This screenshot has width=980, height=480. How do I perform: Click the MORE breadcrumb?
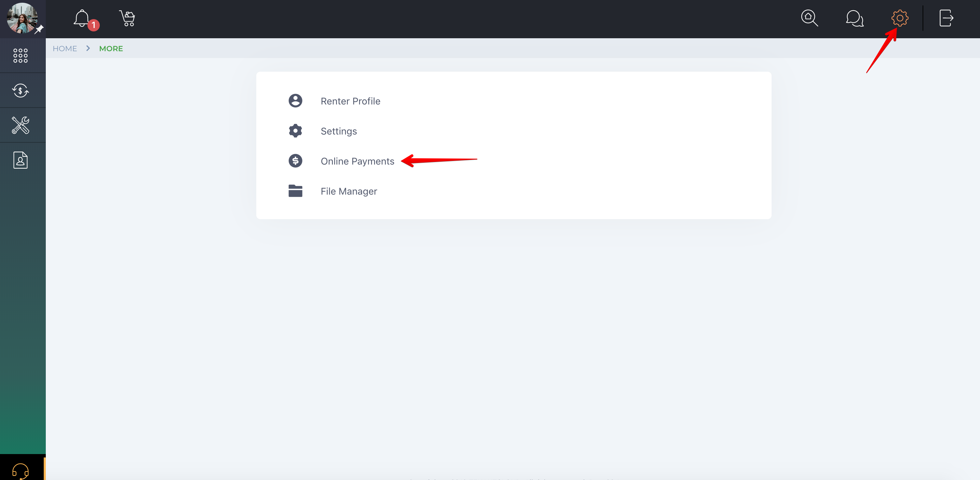click(111, 48)
